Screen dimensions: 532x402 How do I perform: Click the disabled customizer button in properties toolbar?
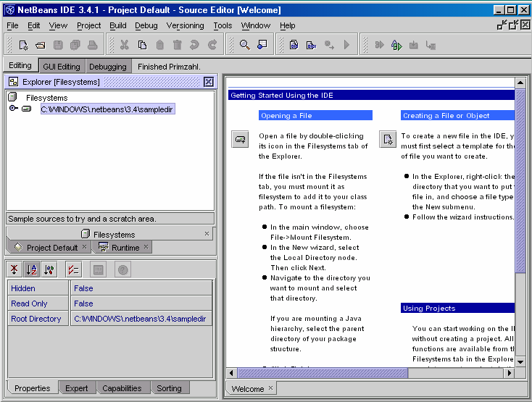99,269
